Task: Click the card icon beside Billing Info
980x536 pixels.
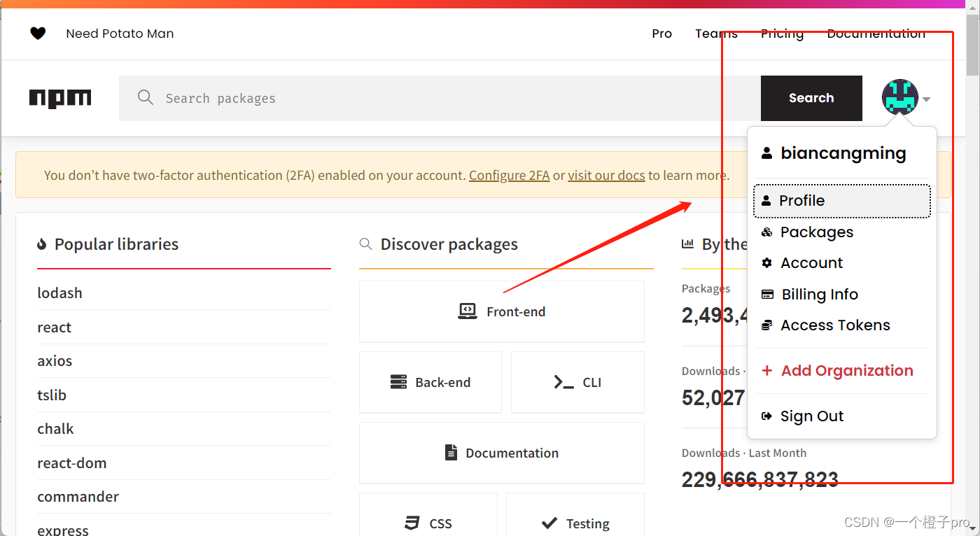Action: coord(767,295)
